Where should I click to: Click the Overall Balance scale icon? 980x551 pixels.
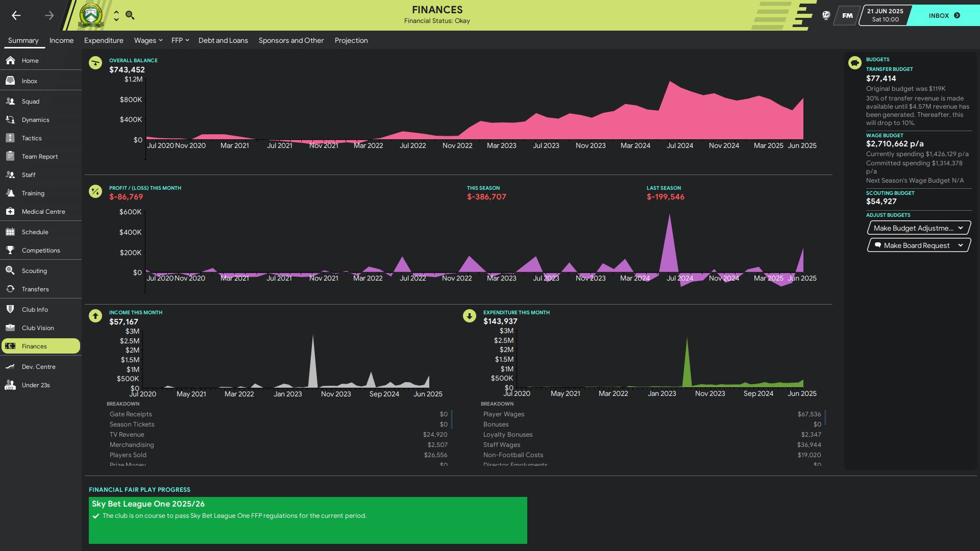click(x=95, y=63)
